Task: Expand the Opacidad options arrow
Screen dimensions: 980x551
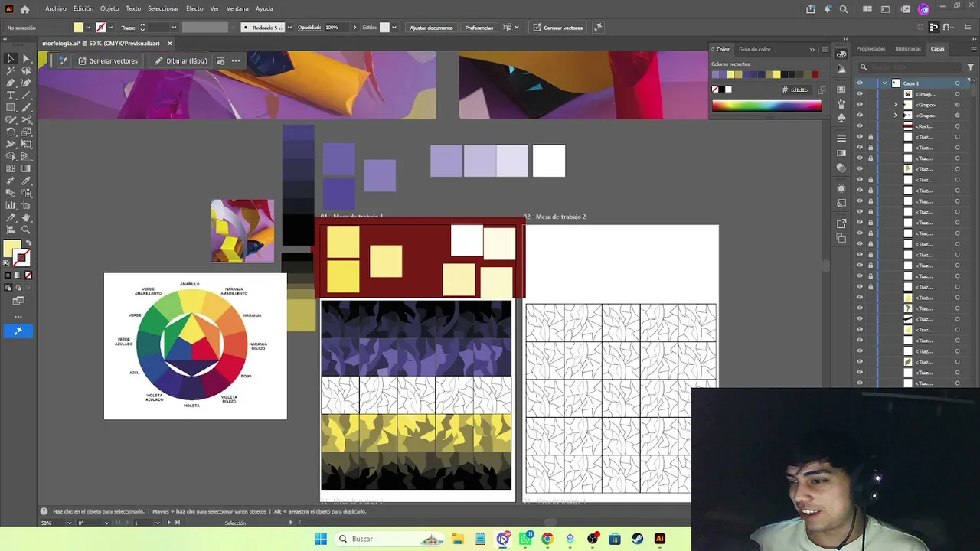Action: 354,28
